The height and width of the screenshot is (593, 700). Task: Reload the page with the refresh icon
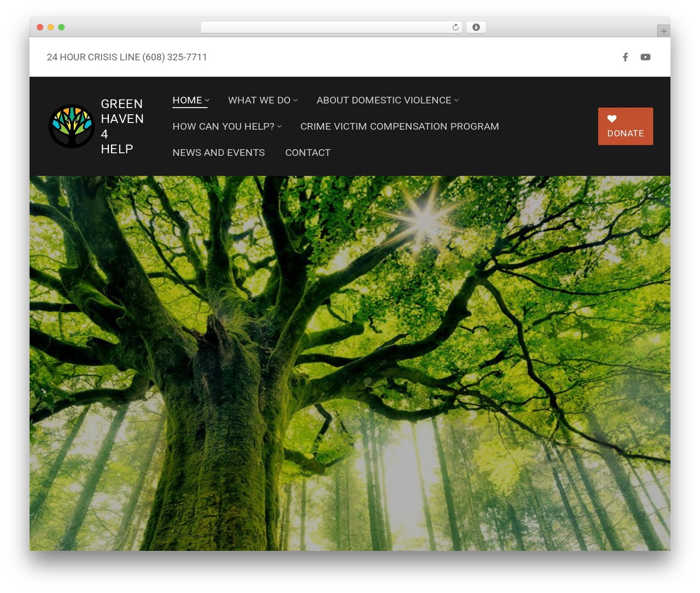(x=455, y=27)
